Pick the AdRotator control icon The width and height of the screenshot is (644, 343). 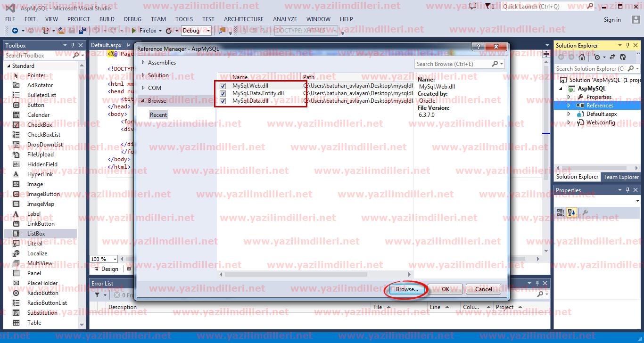17,85
